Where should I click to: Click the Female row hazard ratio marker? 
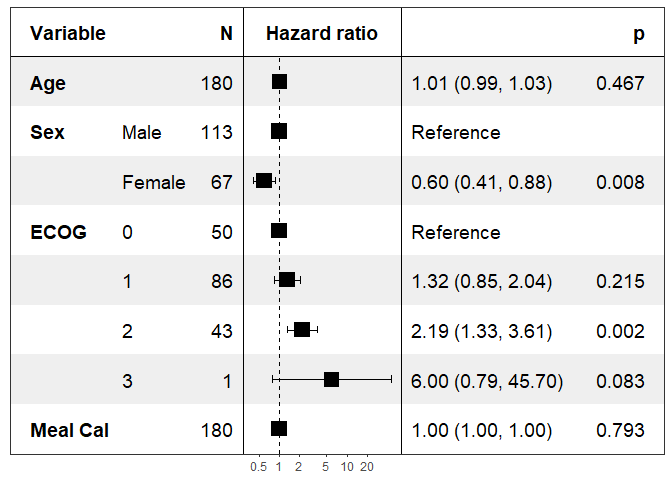pos(264,181)
